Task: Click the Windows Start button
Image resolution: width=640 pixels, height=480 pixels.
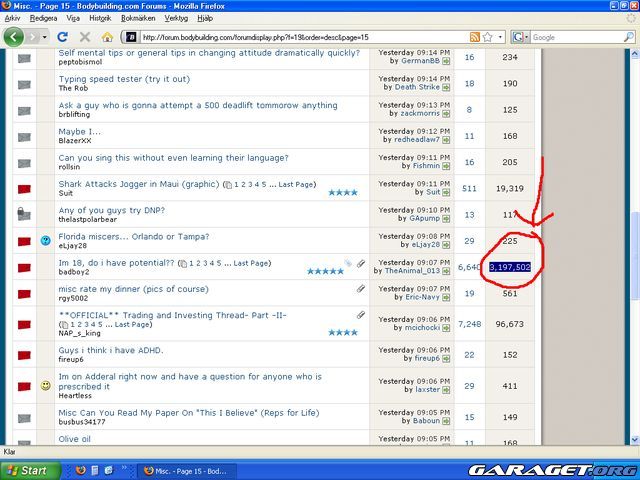Action: pos(27,470)
